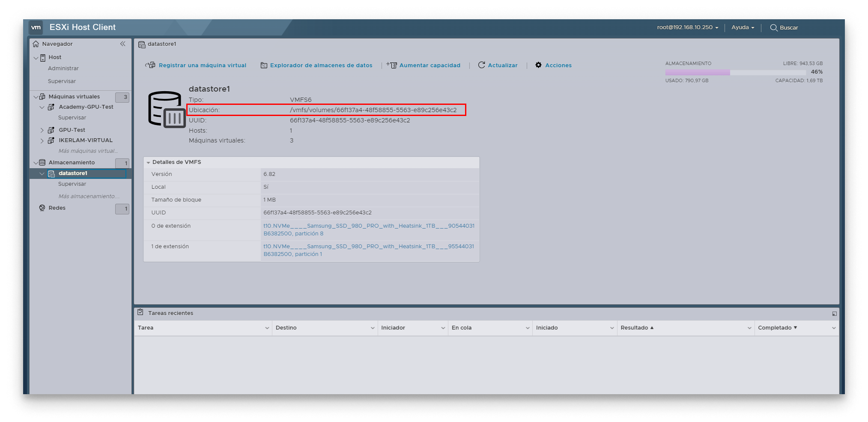
Task: Open the Explorador de almacenes de datos icon
Action: [264, 65]
